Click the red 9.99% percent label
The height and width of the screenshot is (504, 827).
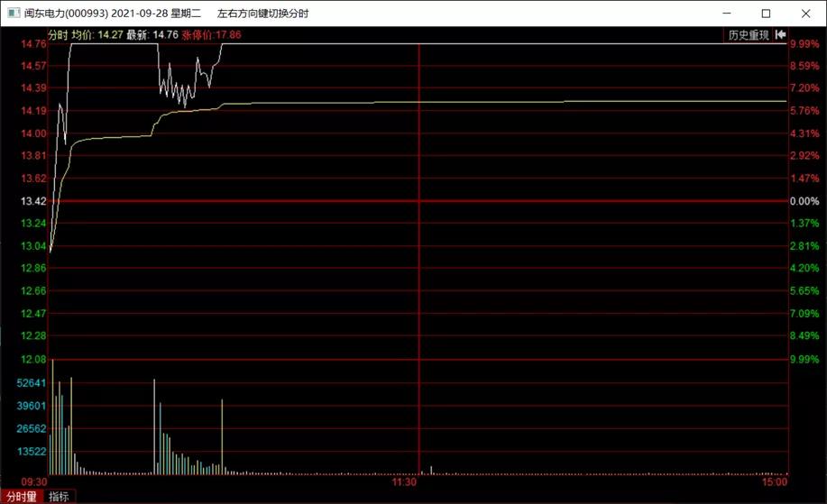(804, 44)
